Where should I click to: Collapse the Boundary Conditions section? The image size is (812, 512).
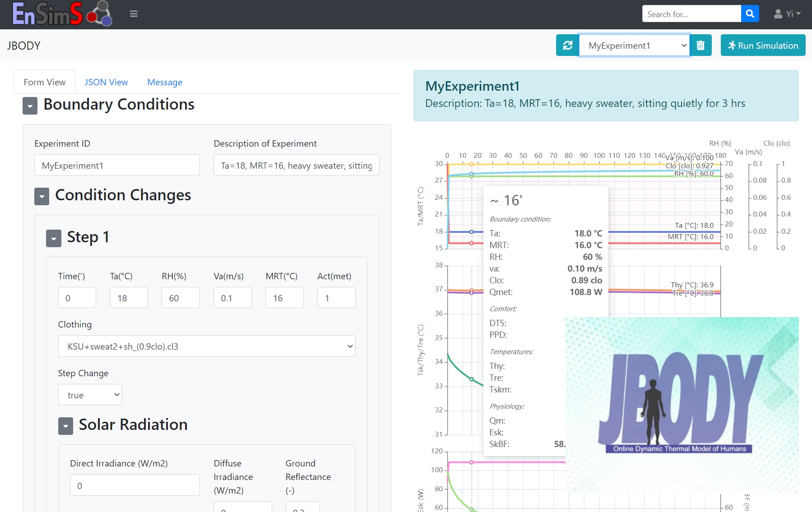[30, 106]
